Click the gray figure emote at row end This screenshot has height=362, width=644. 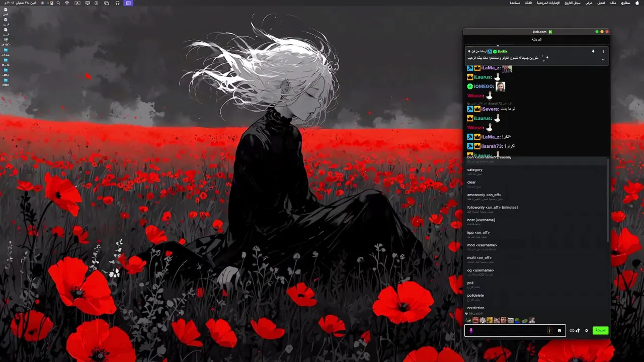click(x=532, y=320)
